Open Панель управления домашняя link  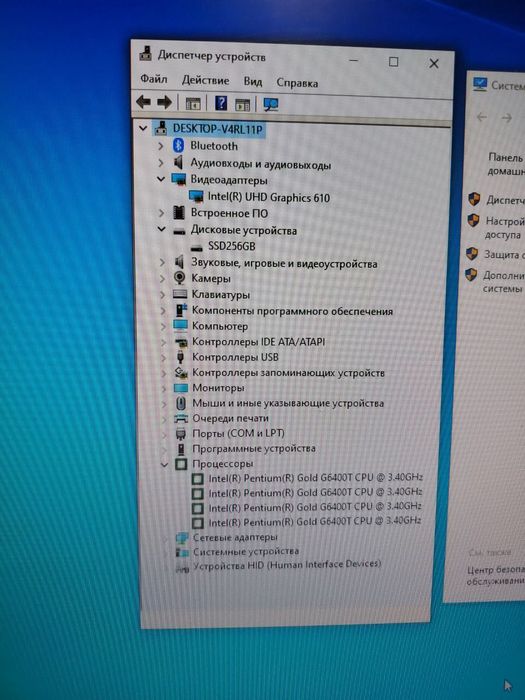coord(506,164)
